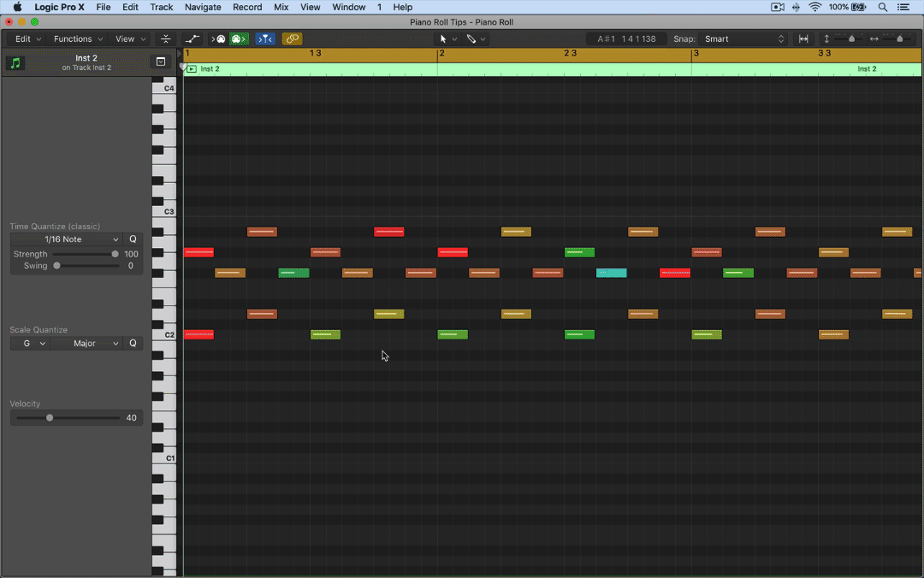The width and height of the screenshot is (924, 578).
Task: Click the Collapse Mode icon
Action: coord(166,39)
